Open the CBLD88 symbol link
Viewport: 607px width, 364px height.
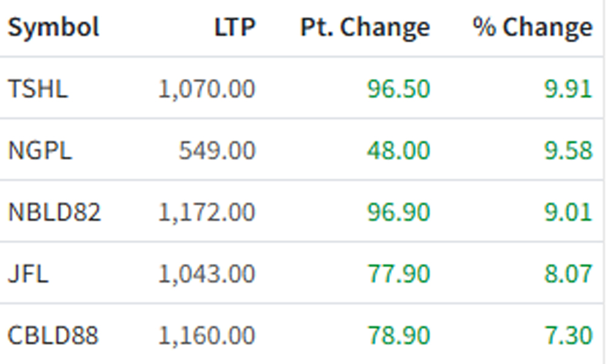[x=53, y=335]
